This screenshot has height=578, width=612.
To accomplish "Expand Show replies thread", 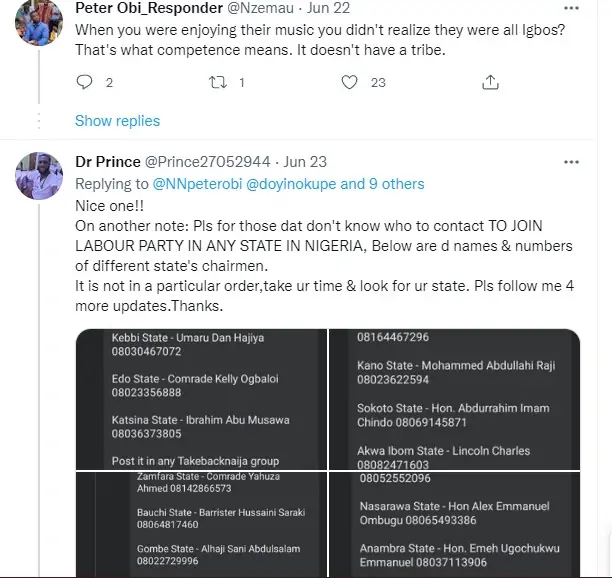I will click(x=117, y=121).
